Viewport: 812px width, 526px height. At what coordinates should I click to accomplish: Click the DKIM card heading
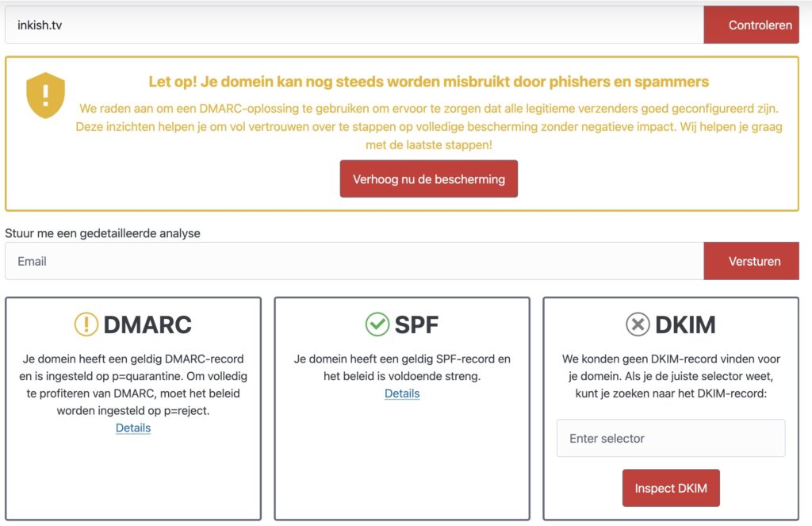tap(685, 324)
